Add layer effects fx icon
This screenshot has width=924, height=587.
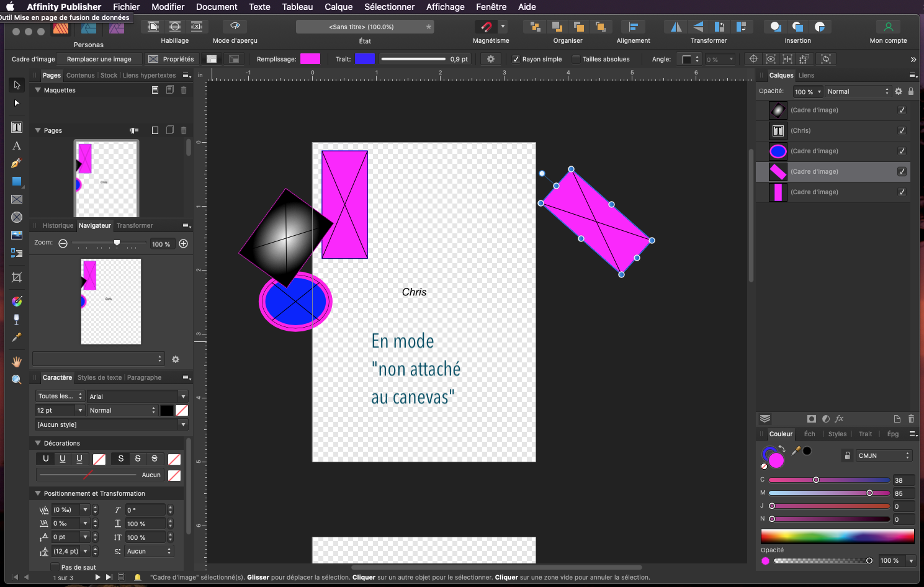click(x=839, y=419)
